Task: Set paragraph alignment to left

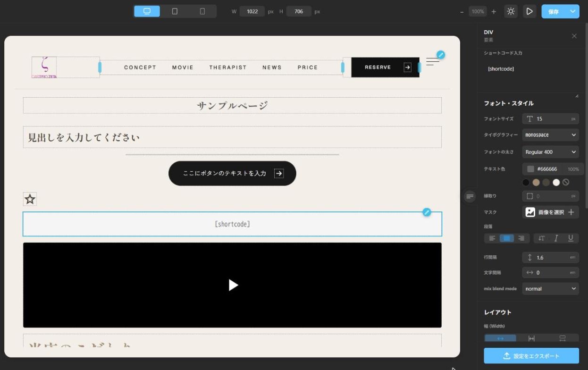Action: click(492, 238)
